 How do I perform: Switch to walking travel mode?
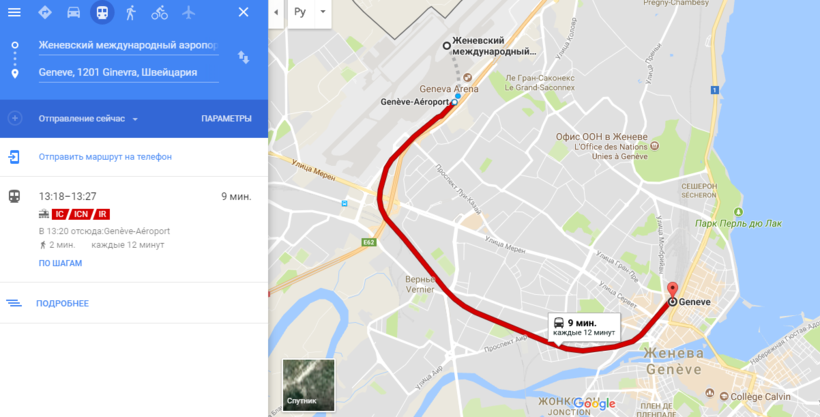point(131,12)
